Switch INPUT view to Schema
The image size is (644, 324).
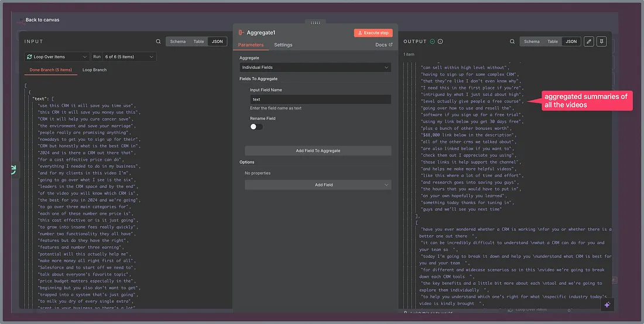pos(178,42)
